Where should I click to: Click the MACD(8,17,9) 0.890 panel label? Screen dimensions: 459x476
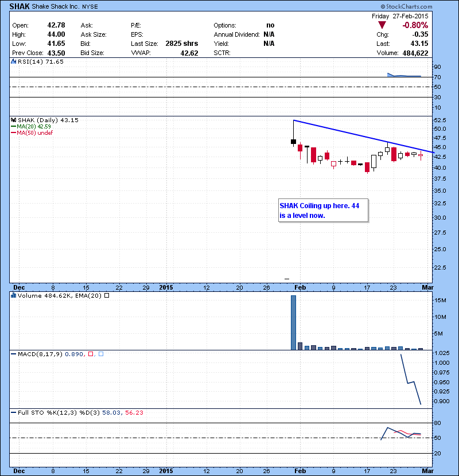(x=50, y=354)
